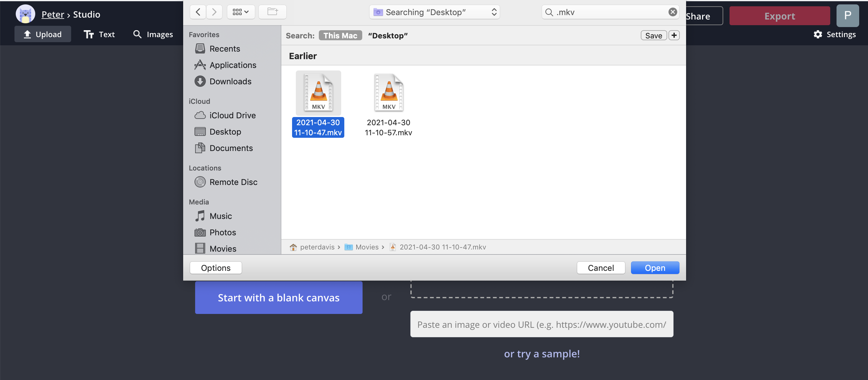
Task: Open Settings via the gear icon
Action: tap(818, 34)
